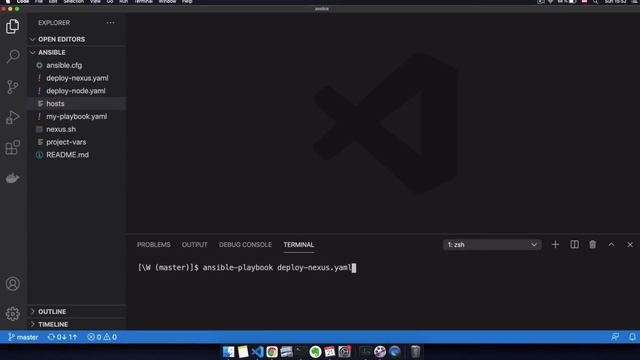Open the Explorer view in the activity bar
The image size is (640, 360).
pos(13,27)
